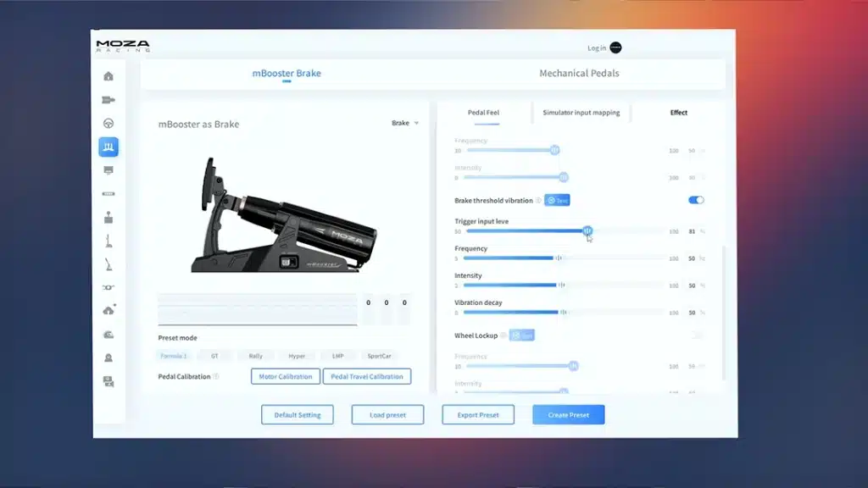The width and height of the screenshot is (868, 488).
Task: Select the wheel base icon in sidebar
Action: 108,100
